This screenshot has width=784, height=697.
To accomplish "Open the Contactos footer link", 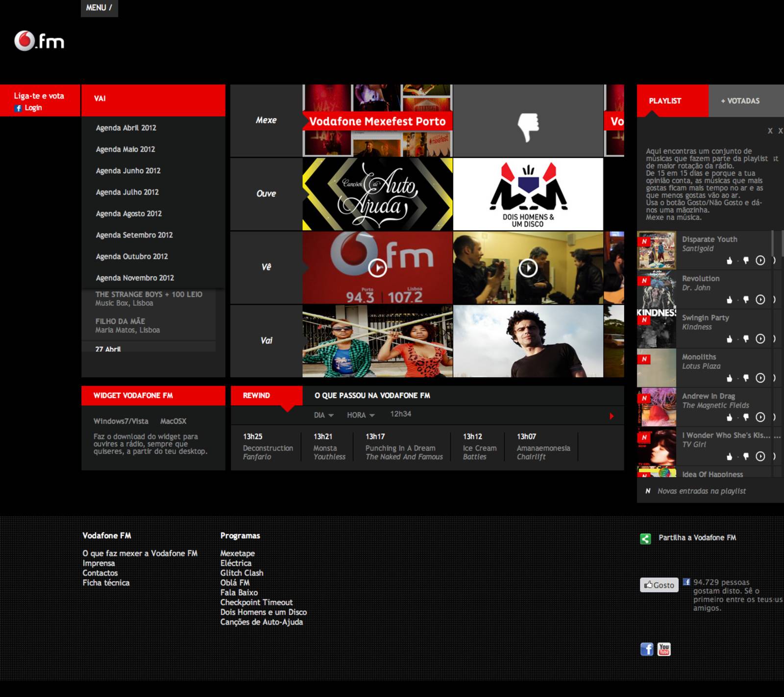I will tap(100, 573).
